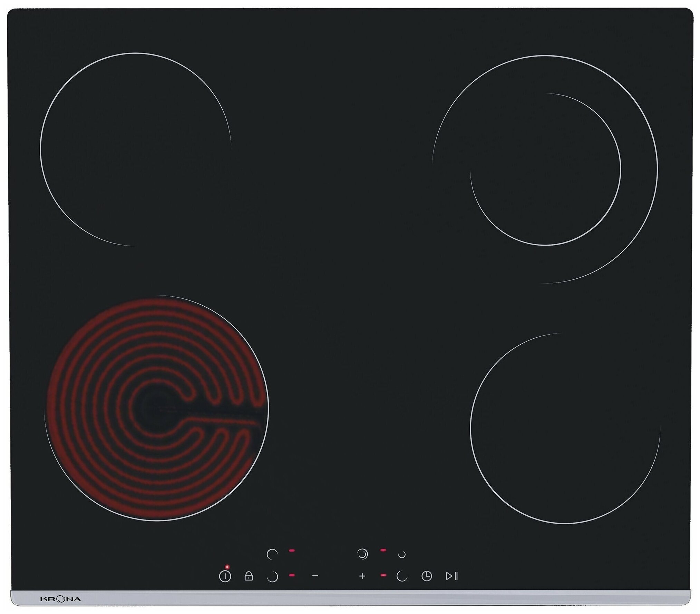The height and width of the screenshot is (614, 700).
Task: Click the inner ring of the rear-right dual zone
Action: click(545, 169)
